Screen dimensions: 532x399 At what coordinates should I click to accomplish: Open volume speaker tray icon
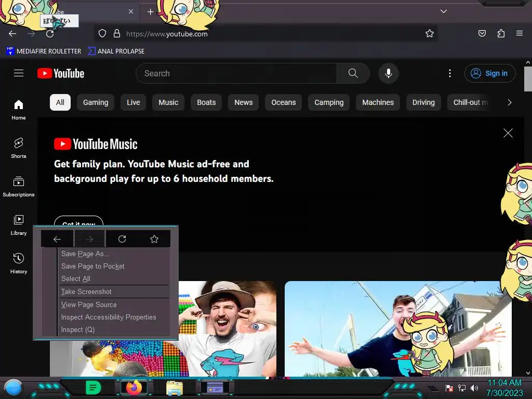474,388
